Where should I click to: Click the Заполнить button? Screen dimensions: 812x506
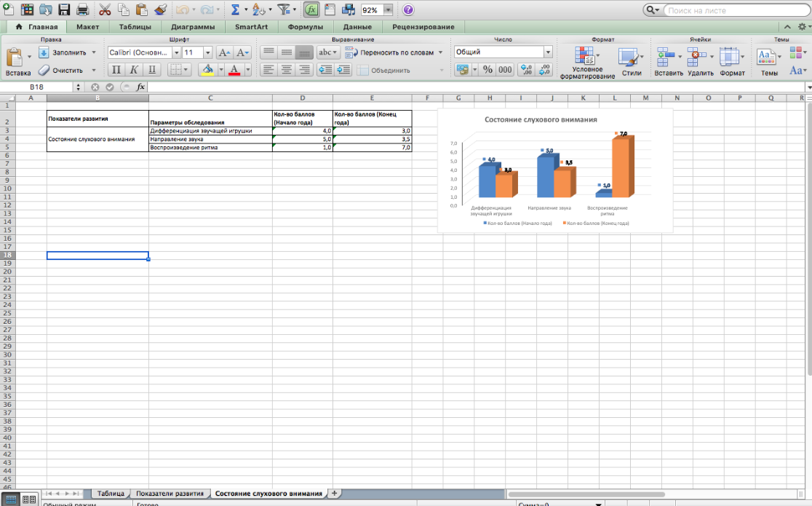[68, 52]
